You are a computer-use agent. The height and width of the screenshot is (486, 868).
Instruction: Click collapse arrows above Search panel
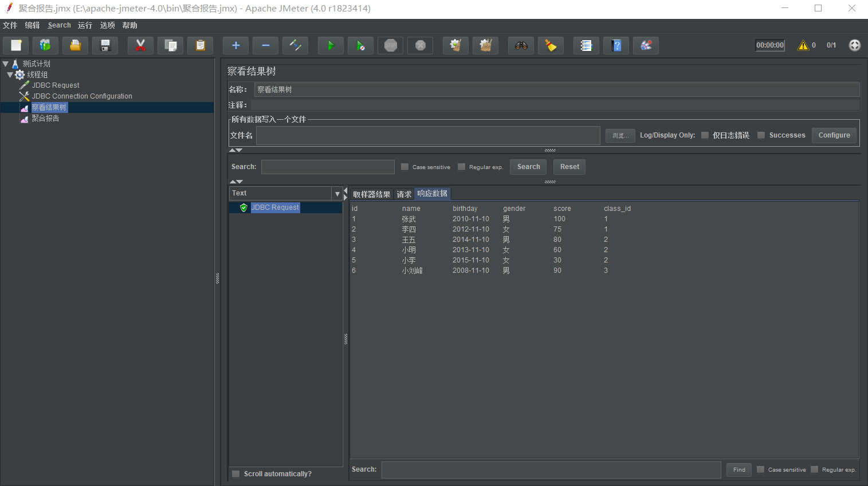pyautogui.click(x=236, y=150)
